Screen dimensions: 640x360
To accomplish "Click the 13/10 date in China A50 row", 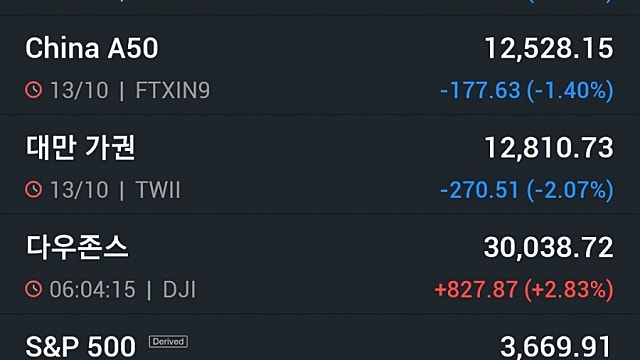I will point(79,90).
